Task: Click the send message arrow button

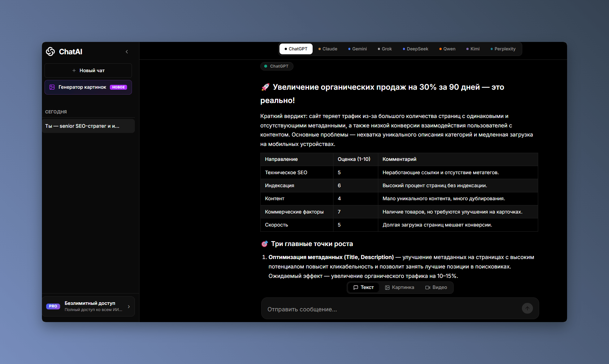Action: point(527,308)
